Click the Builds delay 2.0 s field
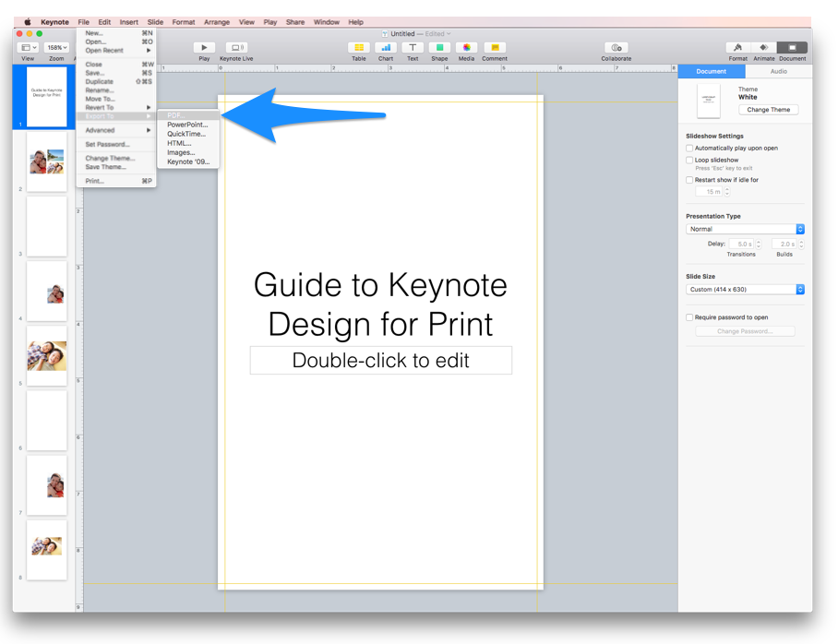This screenshot has height=644, width=838. (784, 244)
